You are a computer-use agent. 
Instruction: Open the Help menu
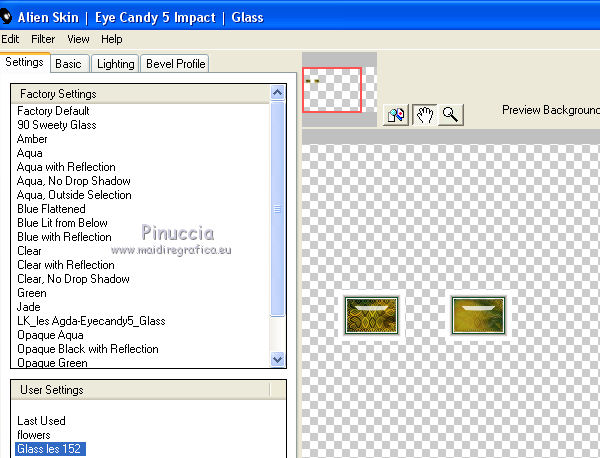(x=112, y=39)
